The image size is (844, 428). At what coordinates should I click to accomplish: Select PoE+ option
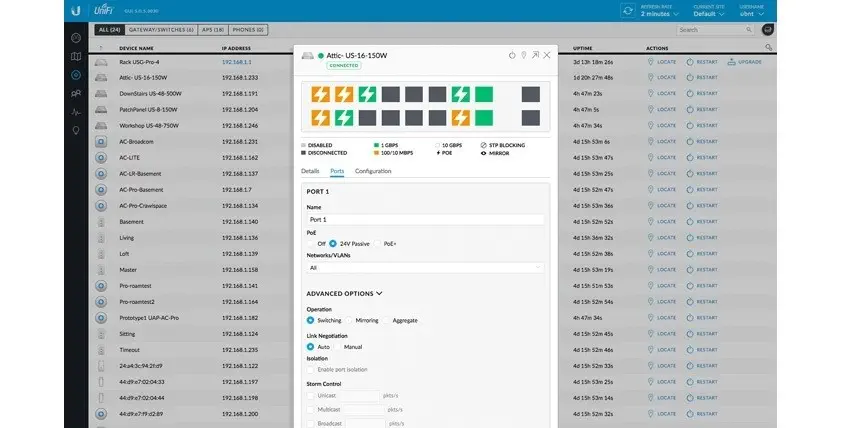coord(377,244)
